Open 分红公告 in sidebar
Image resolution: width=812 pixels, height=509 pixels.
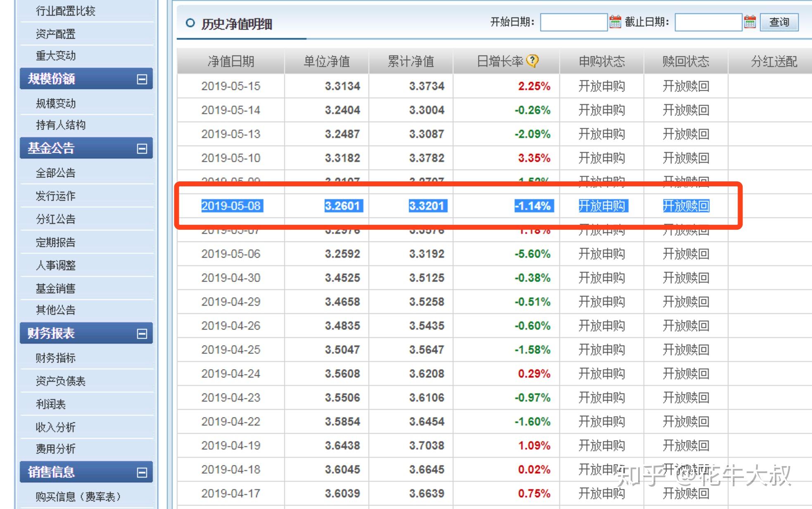tap(56, 219)
